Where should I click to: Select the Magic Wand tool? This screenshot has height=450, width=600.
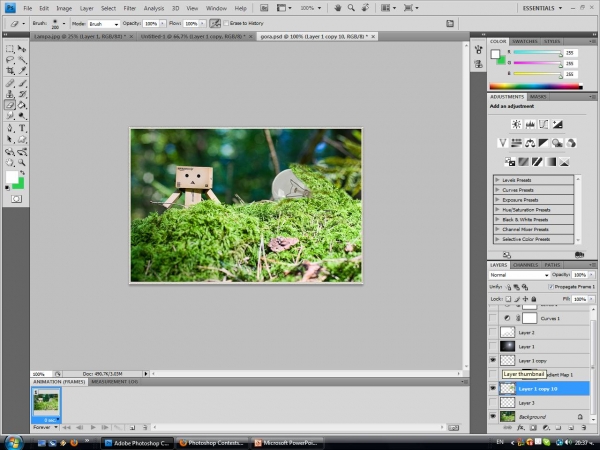click(x=22, y=60)
